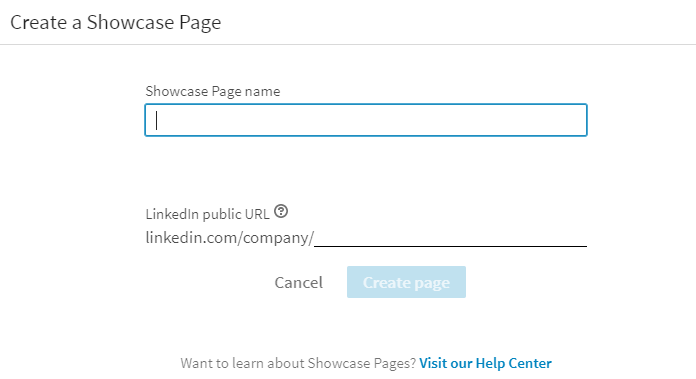Click the divider line under the dialog title
The width and height of the screenshot is (696, 379).
[x=348, y=44]
